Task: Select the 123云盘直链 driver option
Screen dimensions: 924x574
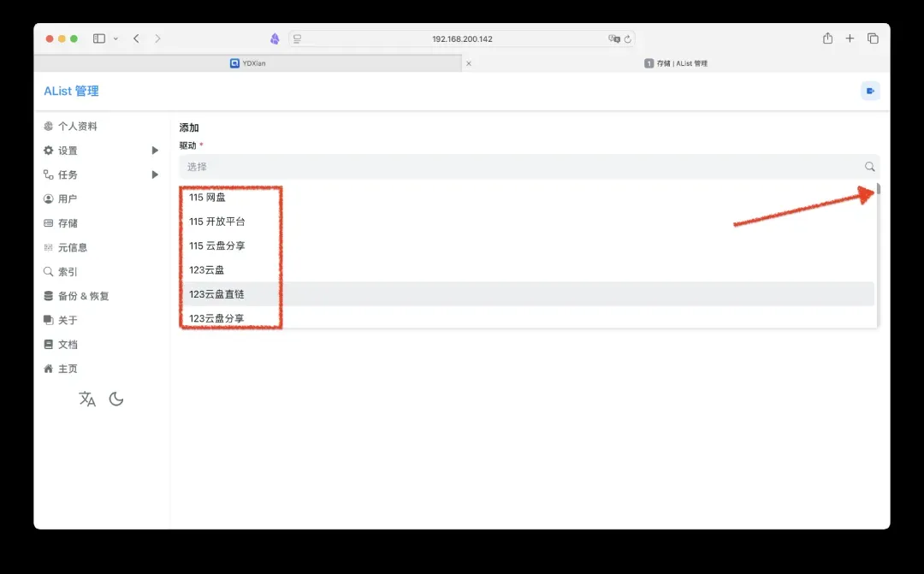Action: pos(216,294)
